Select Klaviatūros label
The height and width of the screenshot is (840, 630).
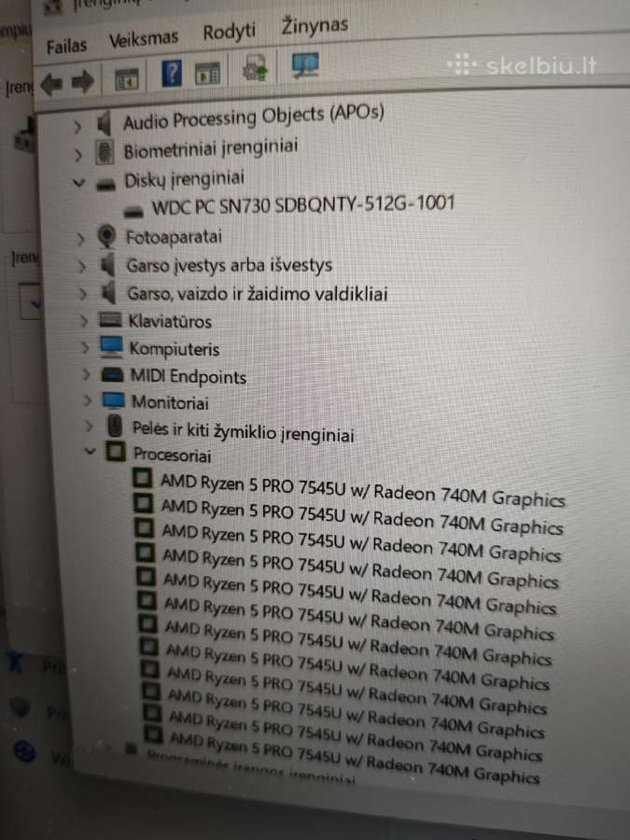click(170, 321)
